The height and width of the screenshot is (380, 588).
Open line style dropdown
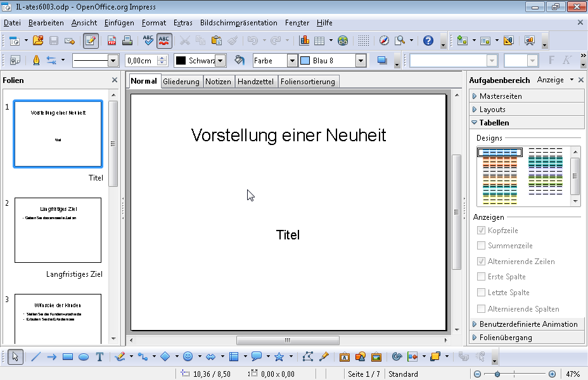tap(113, 61)
